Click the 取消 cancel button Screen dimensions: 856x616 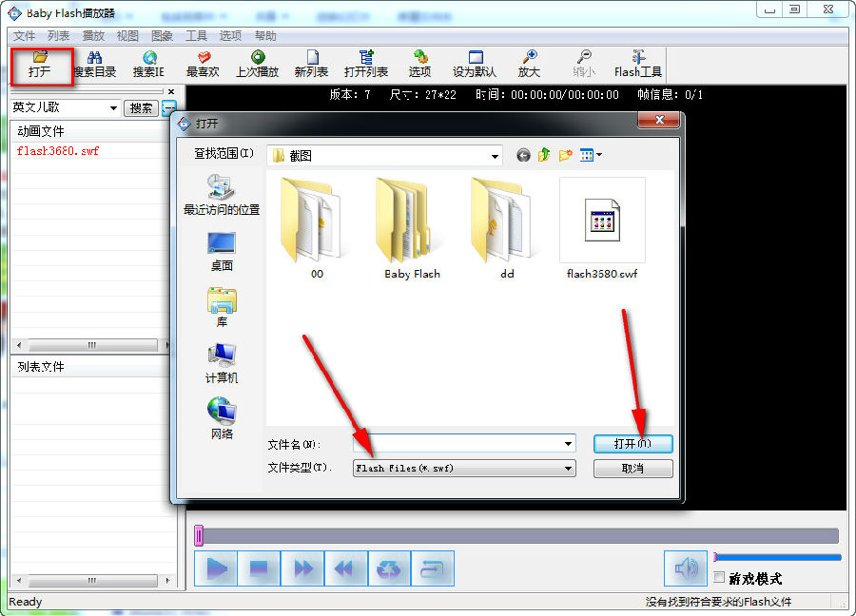pyautogui.click(x=632, y=468)
